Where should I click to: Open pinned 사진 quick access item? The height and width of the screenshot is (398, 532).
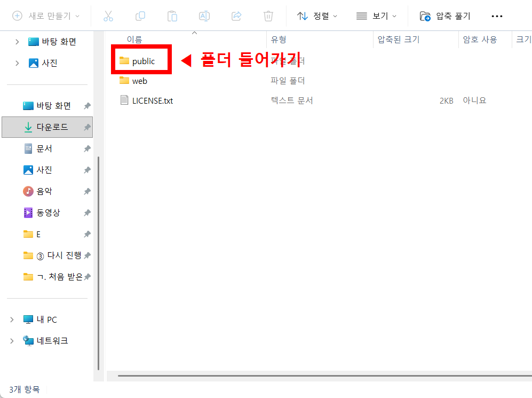[38, 170]
